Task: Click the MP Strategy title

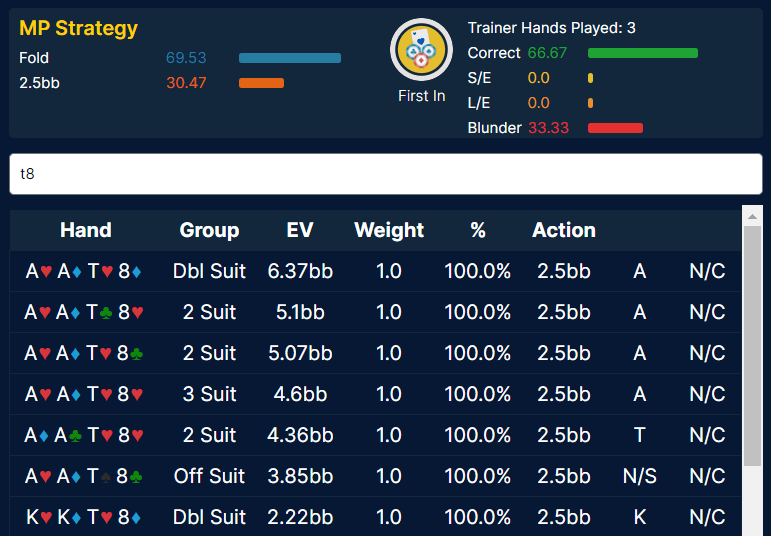Action: tap(79, 28)
